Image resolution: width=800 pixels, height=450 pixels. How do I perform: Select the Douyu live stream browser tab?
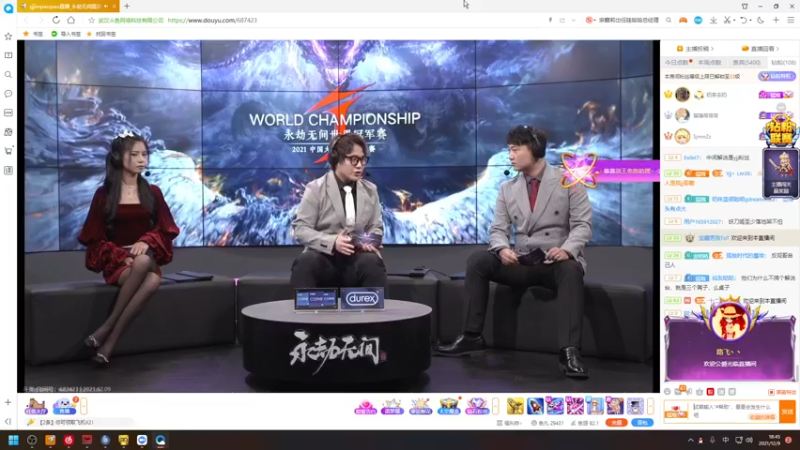pos(68,6)
